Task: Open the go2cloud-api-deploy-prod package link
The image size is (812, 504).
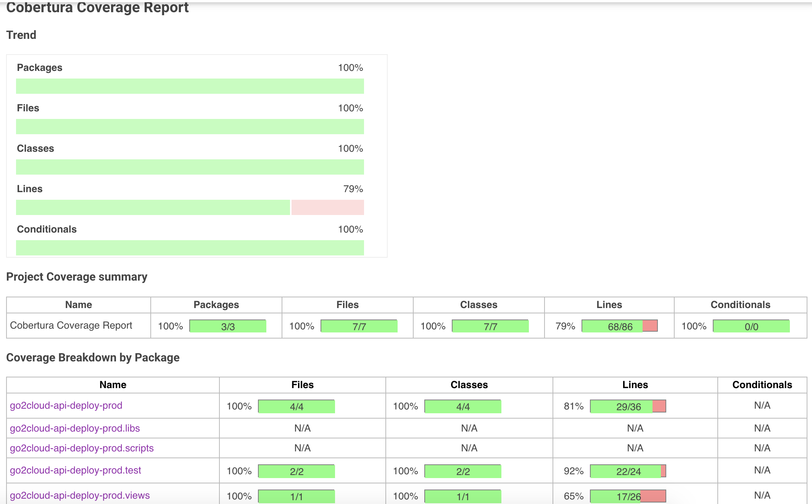Action: pos(66,405)
